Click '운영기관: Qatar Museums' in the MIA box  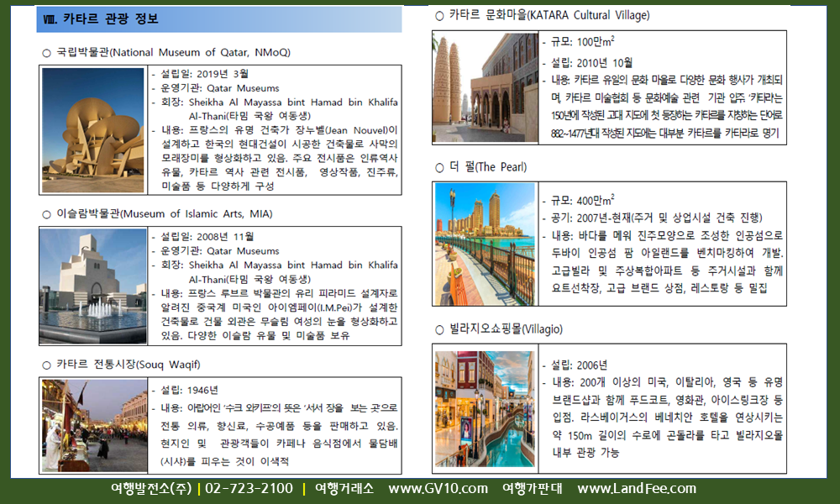[219, 251]
